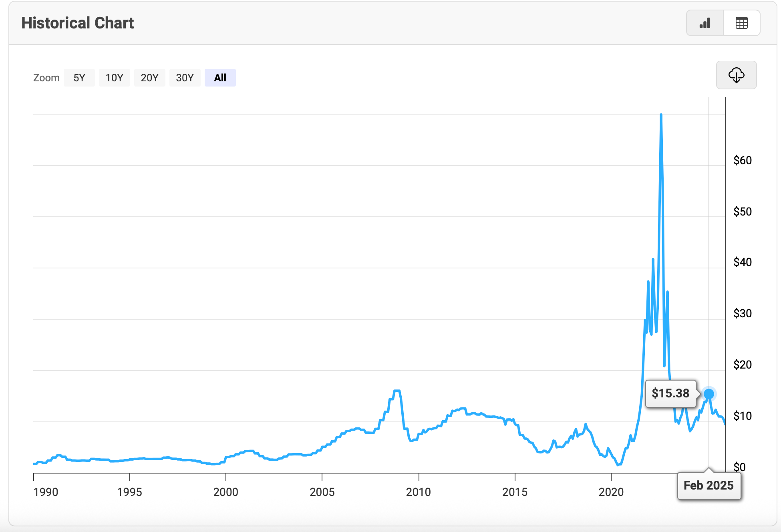Select the 30Y zoom option
The image size is (781, 532).
(x=185, y=78)
